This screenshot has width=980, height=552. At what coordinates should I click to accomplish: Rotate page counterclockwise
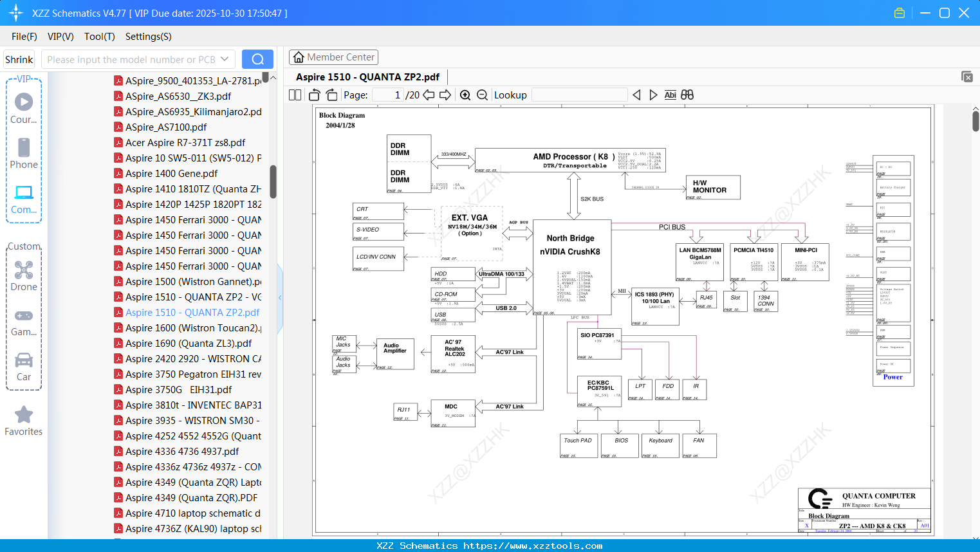[314, 95]
